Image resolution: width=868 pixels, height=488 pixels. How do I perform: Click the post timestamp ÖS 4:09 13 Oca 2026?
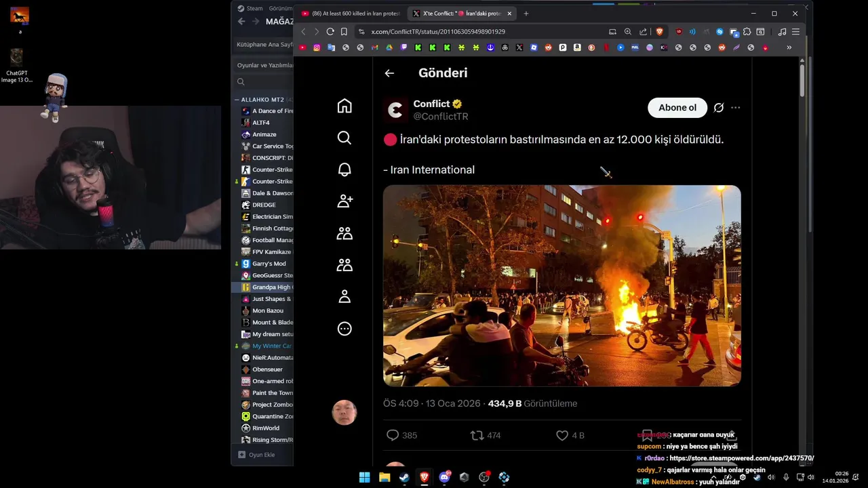coord(433,403)
